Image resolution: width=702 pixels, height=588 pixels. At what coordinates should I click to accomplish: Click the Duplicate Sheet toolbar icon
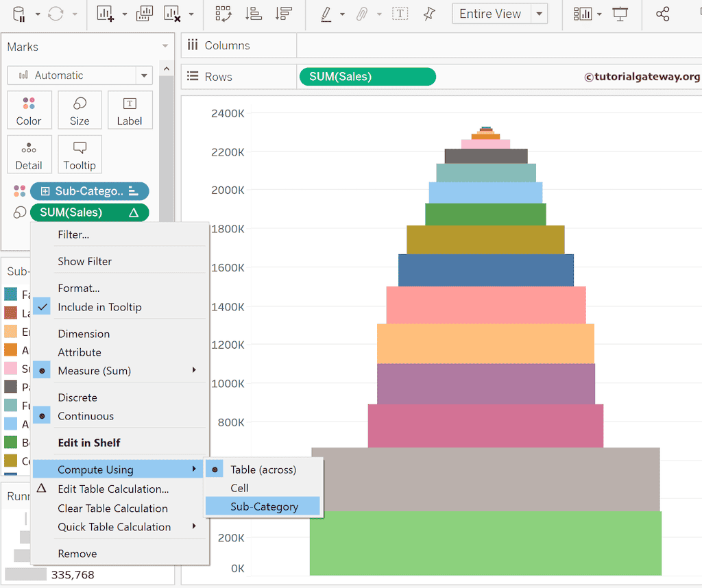pos(145,14)
